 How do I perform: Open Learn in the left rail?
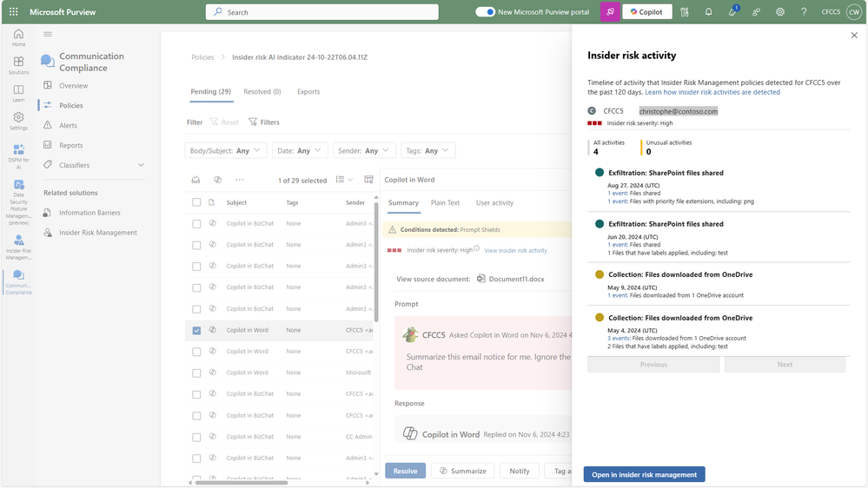pos(18,93)
